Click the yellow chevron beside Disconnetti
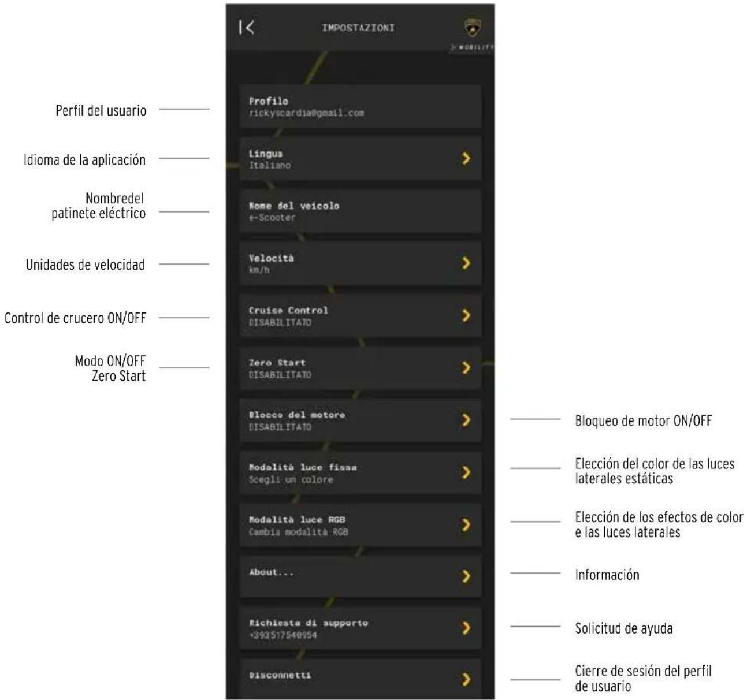747x700 pixels. (x=466, y=679)
